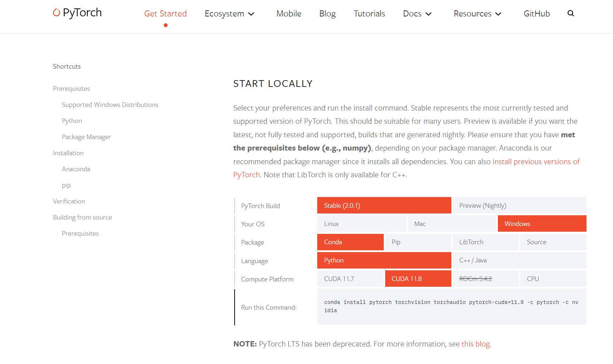Click the 'Run this Command:' label
The image size is (613, 364).
[269, 308]
